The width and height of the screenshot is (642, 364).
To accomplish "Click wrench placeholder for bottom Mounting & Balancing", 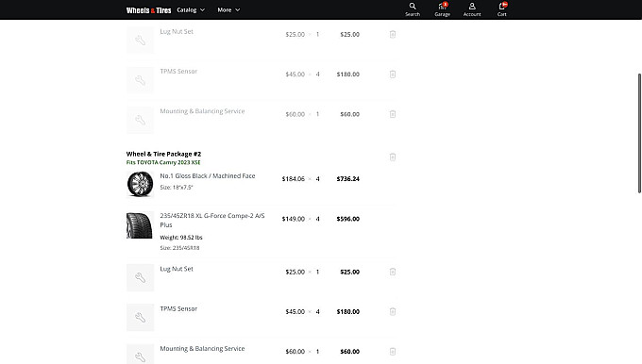I will coord(140,355).
